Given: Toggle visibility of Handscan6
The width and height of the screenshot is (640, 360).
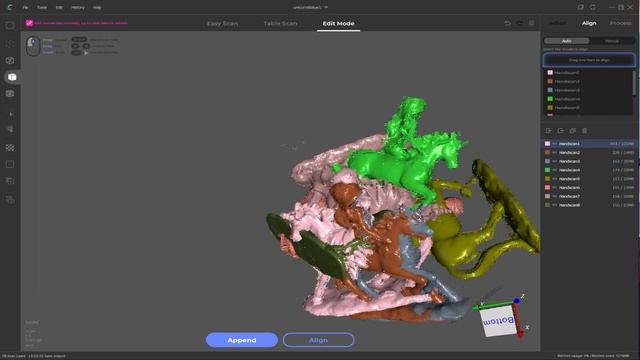Looking at the screenshot, I should pos(555,187).
